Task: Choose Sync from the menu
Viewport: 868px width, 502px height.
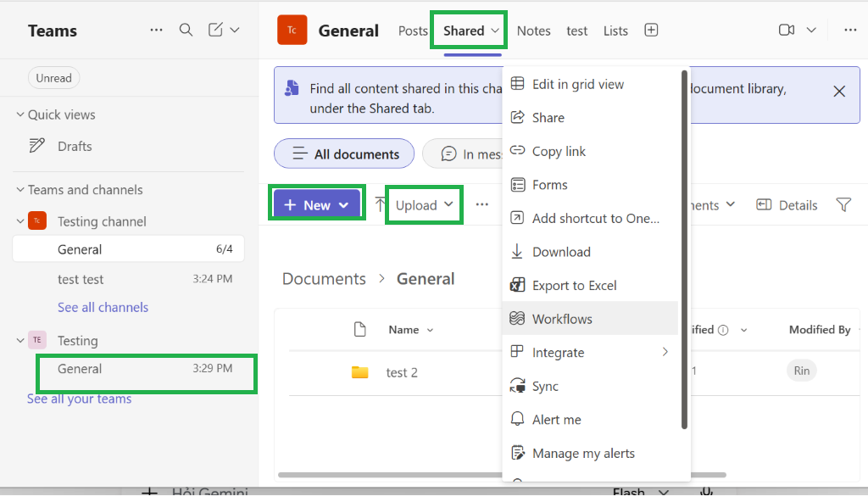Action: point(590,386)
